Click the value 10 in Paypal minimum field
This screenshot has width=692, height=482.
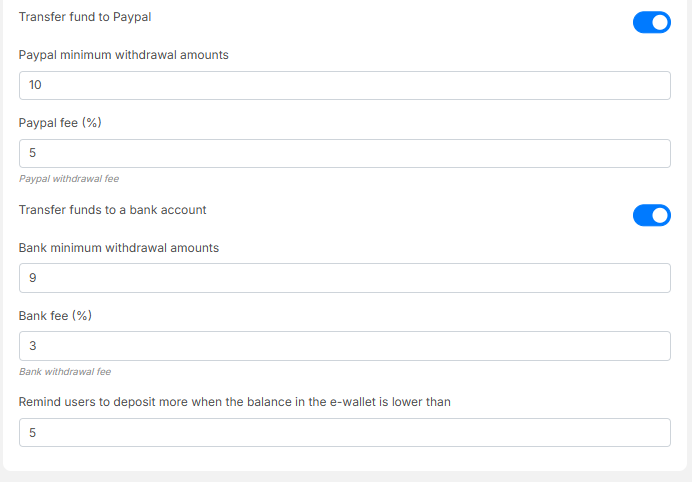[x=36, y=85]
